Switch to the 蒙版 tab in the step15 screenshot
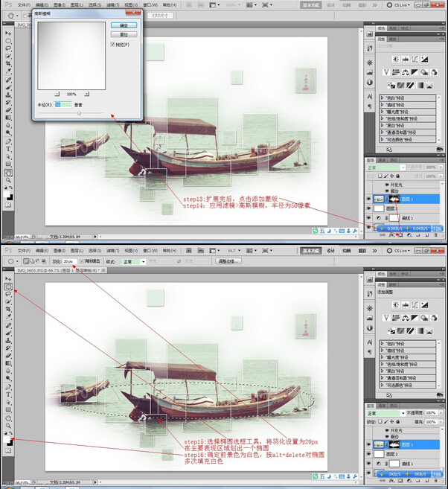448x489 pixels. 392,285
